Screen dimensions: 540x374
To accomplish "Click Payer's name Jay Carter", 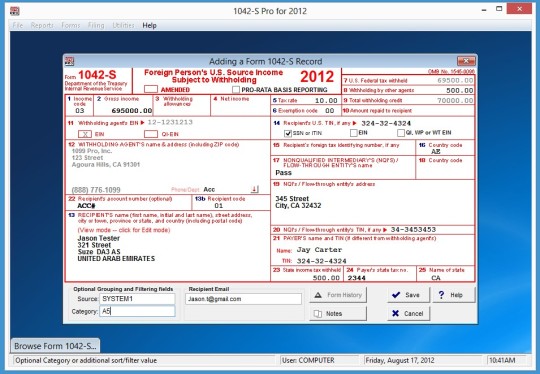I will pos(319,250).
